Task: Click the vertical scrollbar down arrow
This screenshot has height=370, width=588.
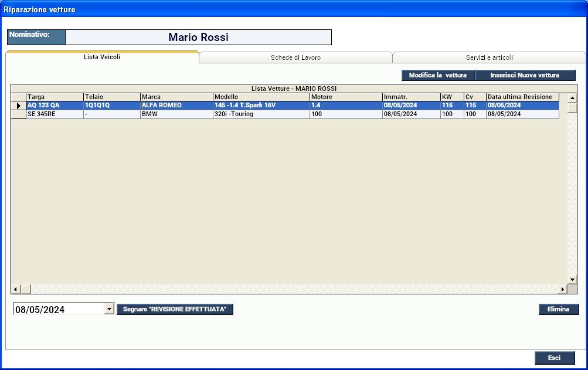Action: pos(572,279)
